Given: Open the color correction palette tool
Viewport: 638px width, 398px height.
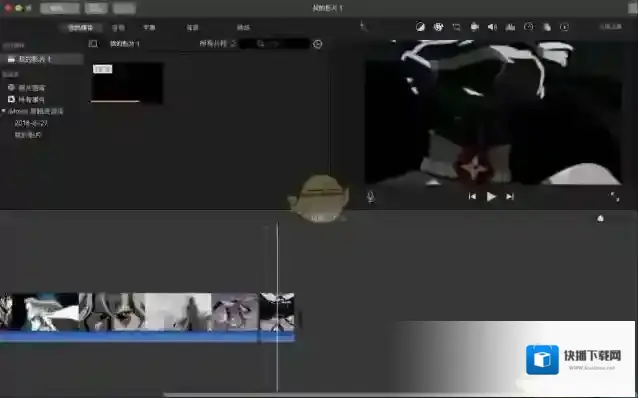Looking at the screenshot, I should 438,27.
